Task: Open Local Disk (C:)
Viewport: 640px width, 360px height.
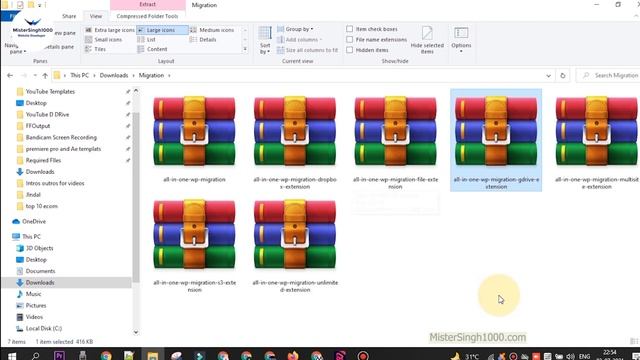Action: coord(44,328)
